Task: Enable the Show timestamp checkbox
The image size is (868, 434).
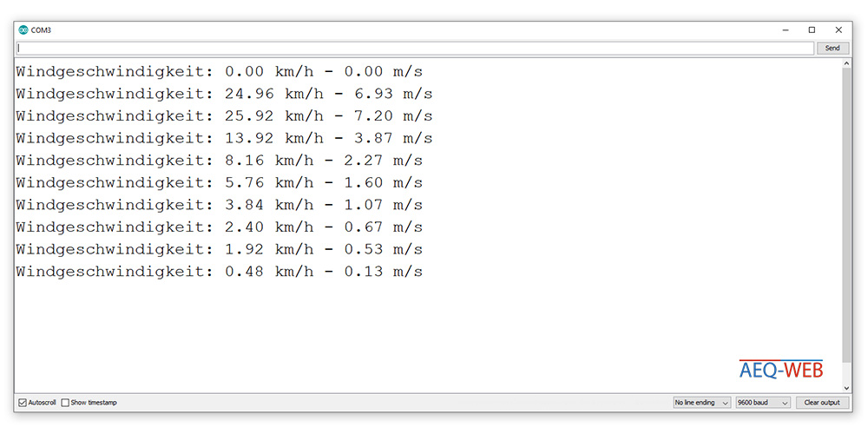Action: (x=65, y=403)
